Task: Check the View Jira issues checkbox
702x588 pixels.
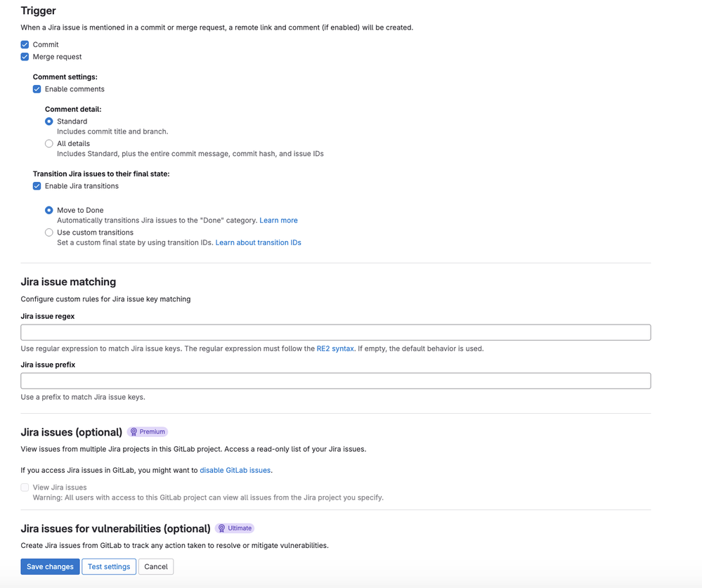Action: 25,488
